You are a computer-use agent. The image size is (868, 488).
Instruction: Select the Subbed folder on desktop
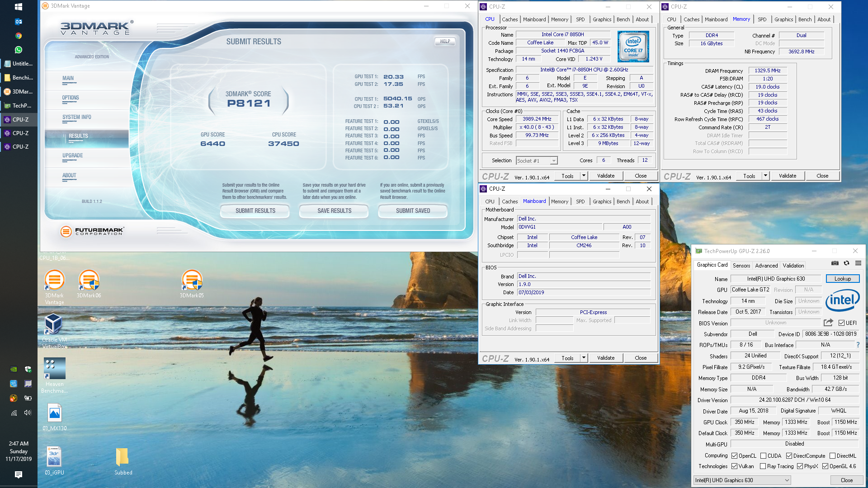click(123, 461)
